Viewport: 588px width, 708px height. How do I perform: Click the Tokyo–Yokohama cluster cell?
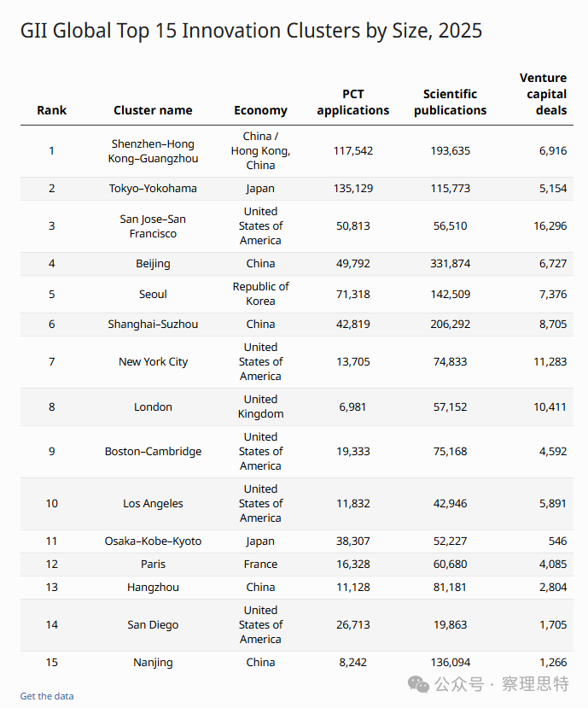coord(153,188)
